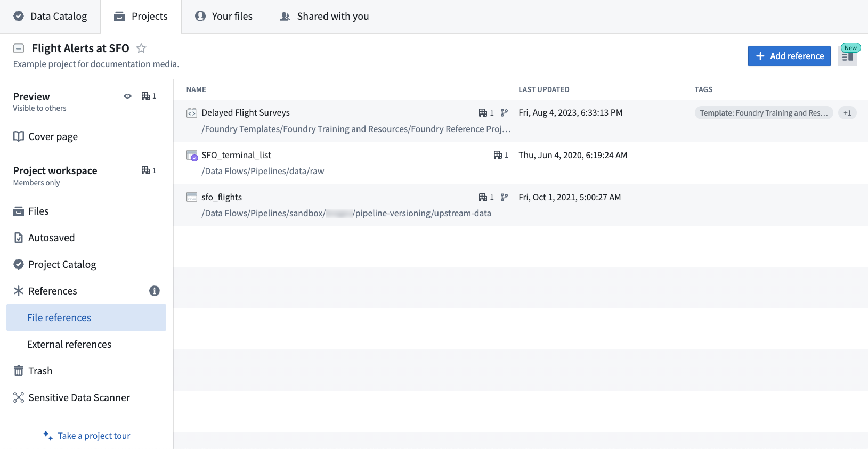Click branch icon in sfo_flights row
Image resolution: width=868 pixels, height=449 pixels.
pos(504,197)
